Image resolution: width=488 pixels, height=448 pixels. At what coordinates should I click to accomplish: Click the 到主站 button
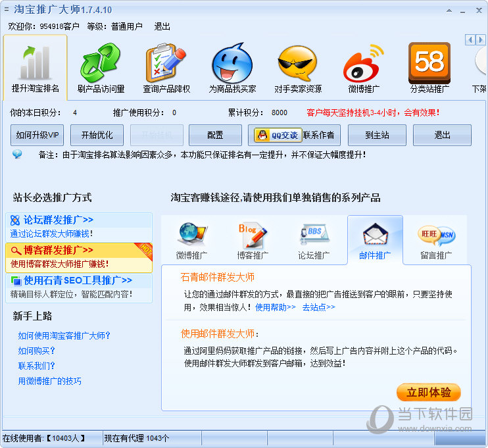point(377,135)
